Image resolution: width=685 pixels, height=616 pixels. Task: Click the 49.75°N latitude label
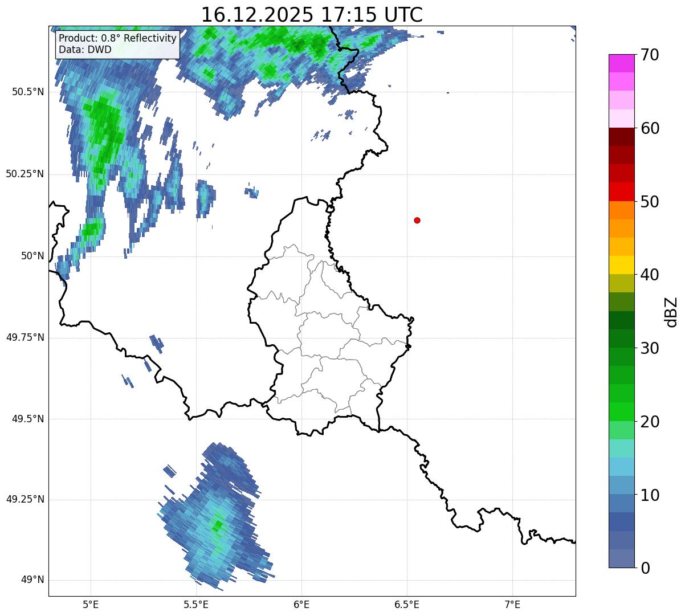[x=25, y=337]
